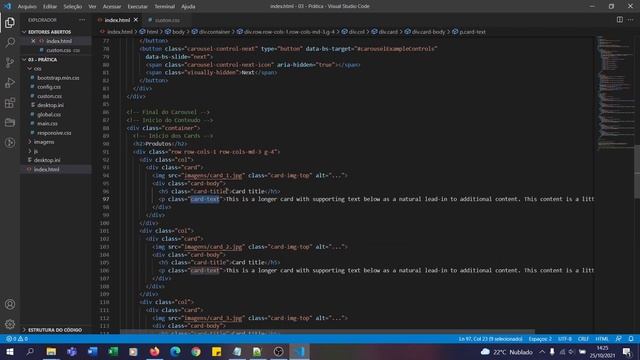
Task: Close the index.html editor tab
Action: point(136,20)
